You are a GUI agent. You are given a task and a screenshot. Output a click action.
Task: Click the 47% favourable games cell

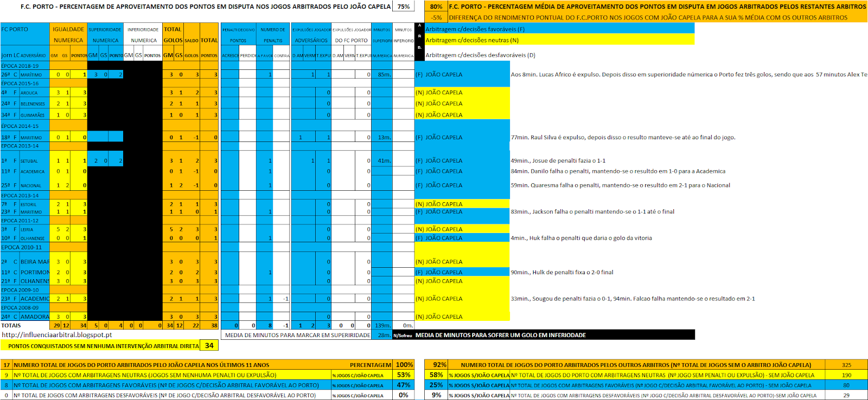404,385
